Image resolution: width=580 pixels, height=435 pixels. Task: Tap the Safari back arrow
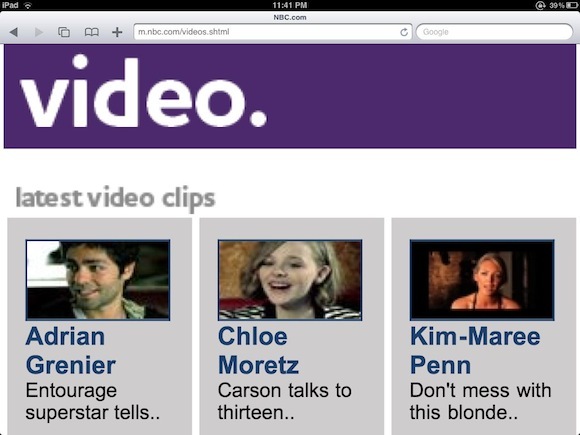[14, 32]
